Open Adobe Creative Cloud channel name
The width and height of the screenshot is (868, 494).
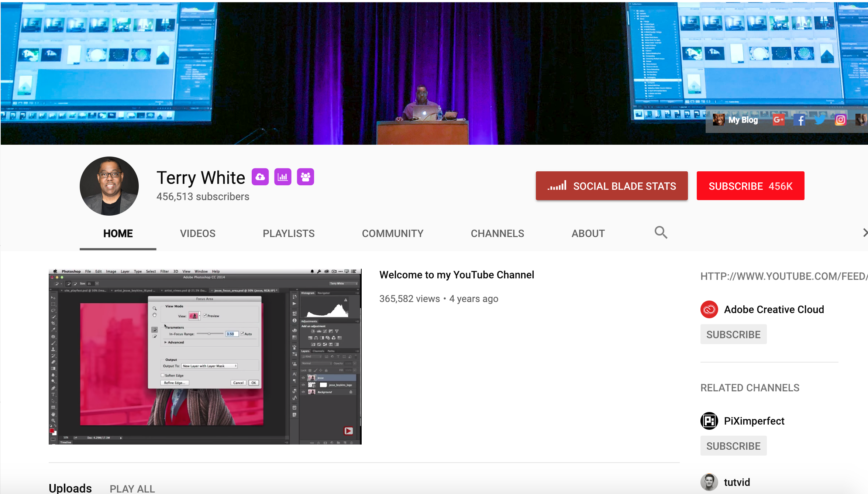(x=774, y=309)
